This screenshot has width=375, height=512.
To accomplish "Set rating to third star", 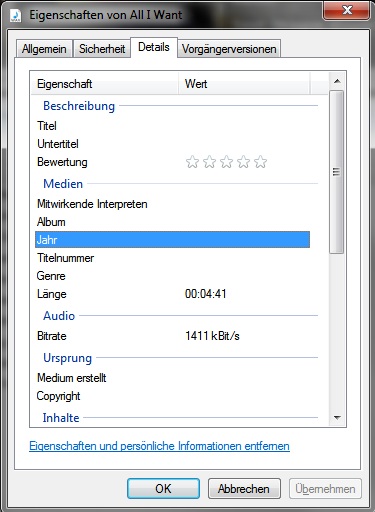I will pyautogui.click(x=226, y=162).
